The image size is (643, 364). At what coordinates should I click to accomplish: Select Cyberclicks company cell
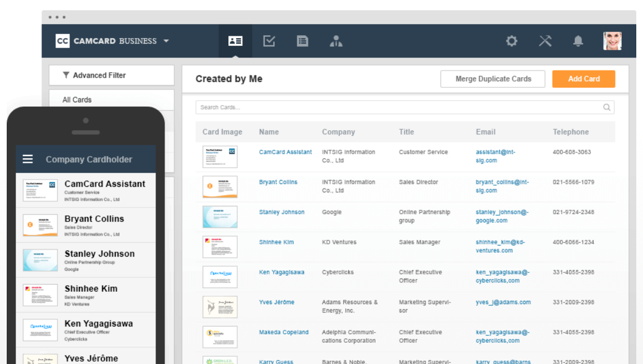point(337,272)
